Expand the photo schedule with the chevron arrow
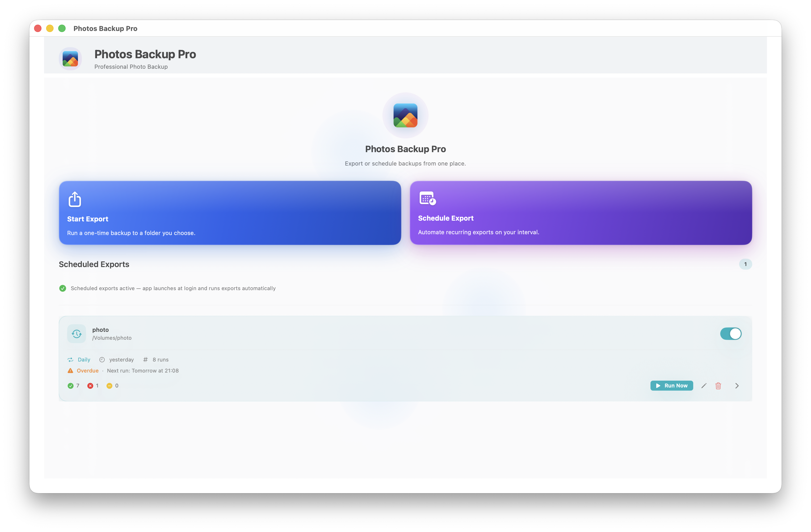The height and width of the screenshot is (532, 811). coord(737,385)
